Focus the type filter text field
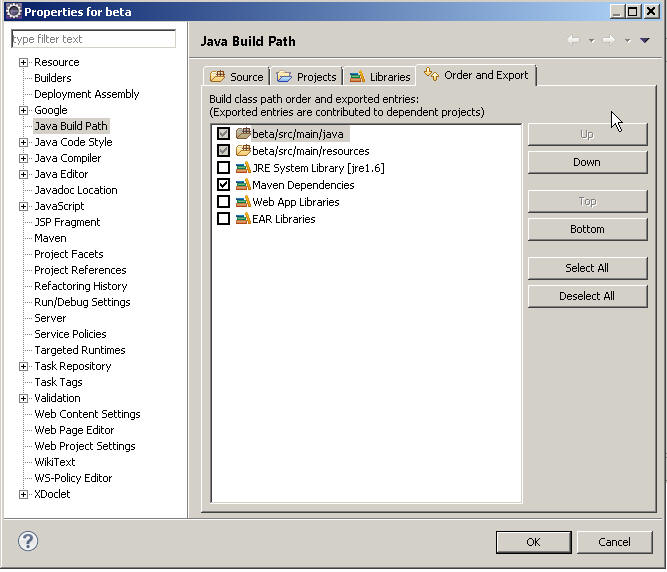 point(93,39)
